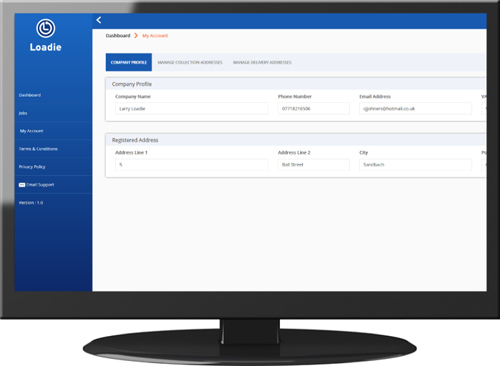Viewport: 500px width, 366px height.
Task: Click the Email Address field
Action: (x=415, y=109)
